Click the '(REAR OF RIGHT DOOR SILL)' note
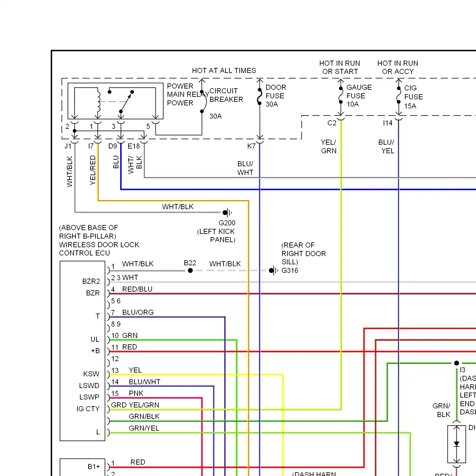The width and height of the screenshot is (476, 476). click(304, 254)
